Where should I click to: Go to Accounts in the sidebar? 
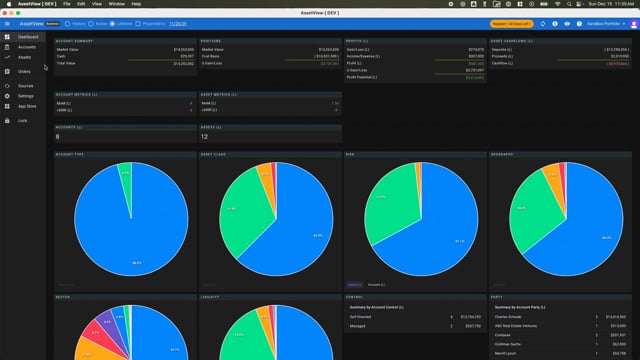pyautogui.click(x=23, y=47)
